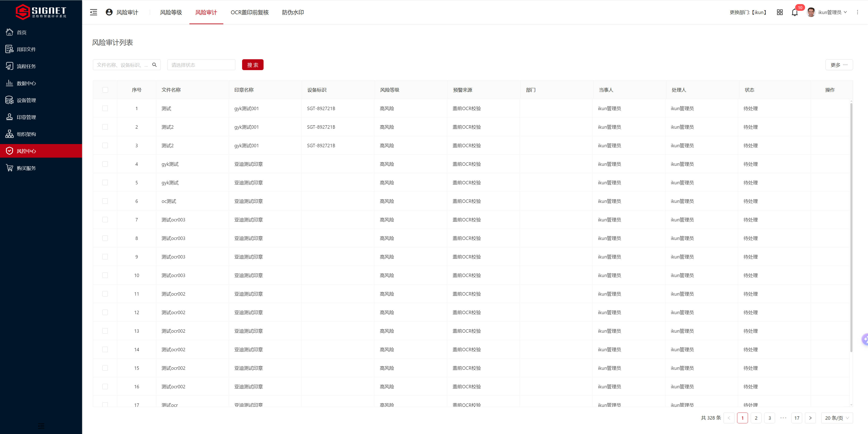Select the 风险审计 tab
Screen dimensions: 868x434
coord(206,12)
